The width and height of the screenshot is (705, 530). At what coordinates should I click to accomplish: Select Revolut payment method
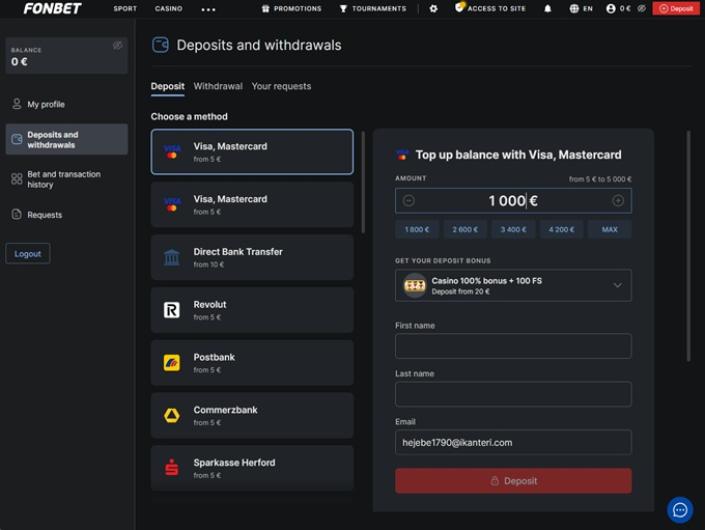(x=252, y=310)
